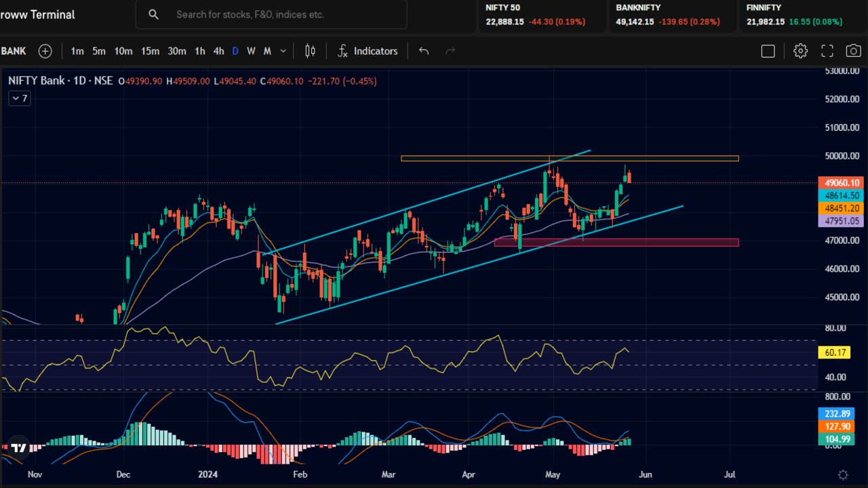
Task: Choose the weekly W timeframe
Action: pos(251,51)
